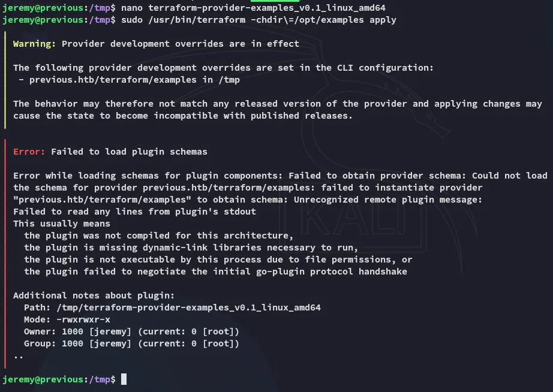
Task: Click the "Mode: -rwxrwxr-x" line
Action: click(x=67, y=319)
